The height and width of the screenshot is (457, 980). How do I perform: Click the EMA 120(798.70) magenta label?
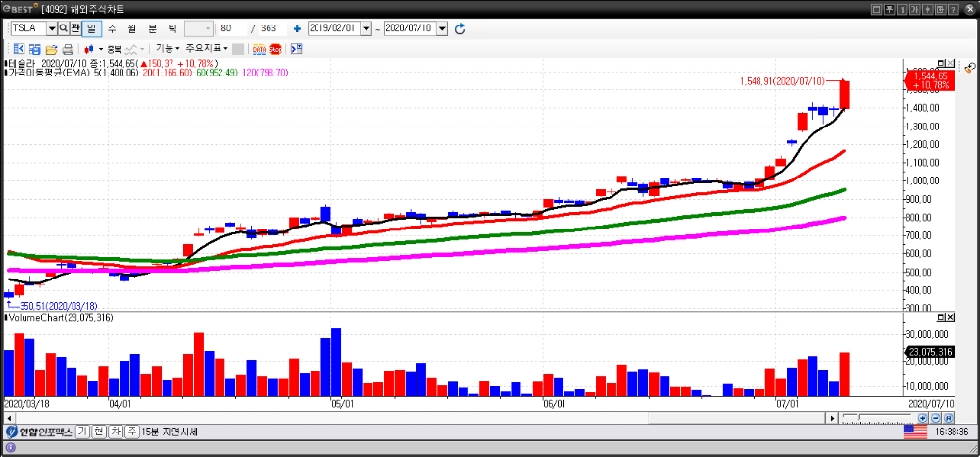265,73
